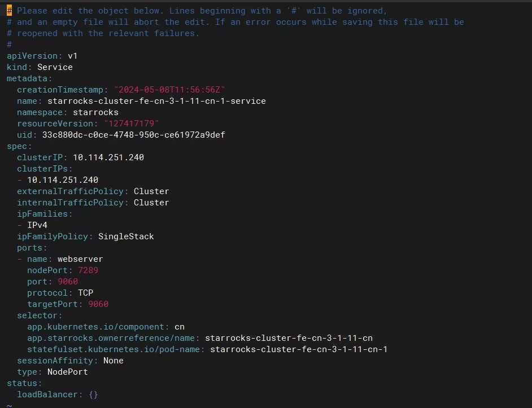Click the kind value Service
This screenshot has height=408, width=532.
coord(55,67)
